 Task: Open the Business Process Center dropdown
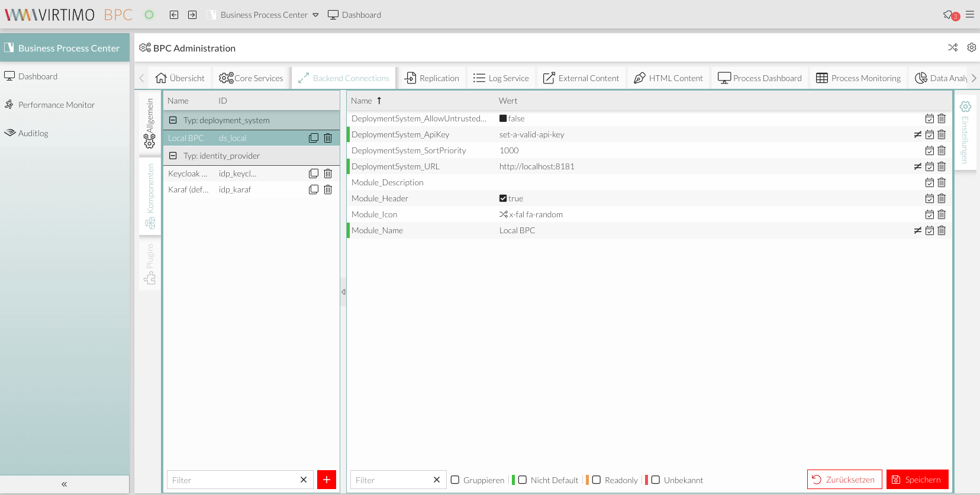[x=315, y=15]
